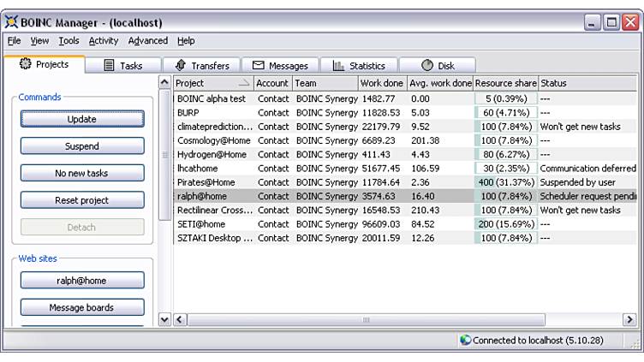Click the No new tasks button
Viewport: 644px width, 362px height.
82,174
